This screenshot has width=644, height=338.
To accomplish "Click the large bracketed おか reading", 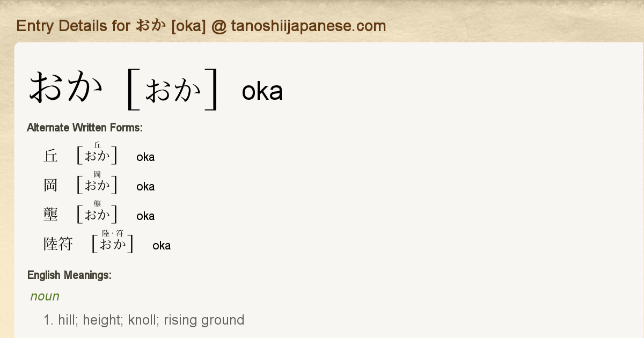I will tap(172, 90).
